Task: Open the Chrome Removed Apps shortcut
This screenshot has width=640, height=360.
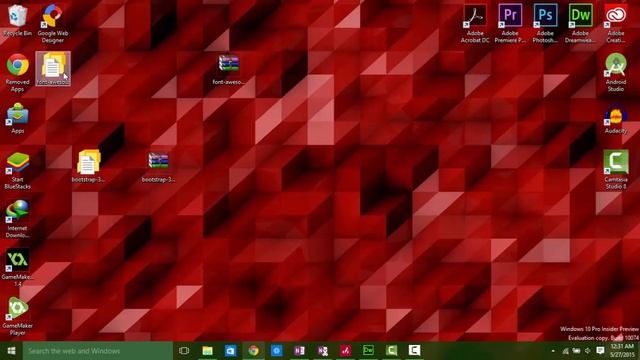Action: pos(17,73)
